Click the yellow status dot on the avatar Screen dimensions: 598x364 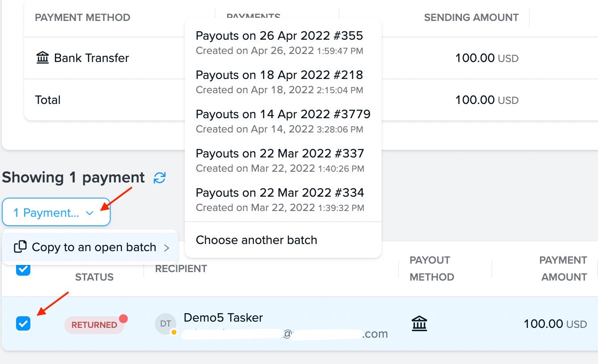(x=174, y=332)
